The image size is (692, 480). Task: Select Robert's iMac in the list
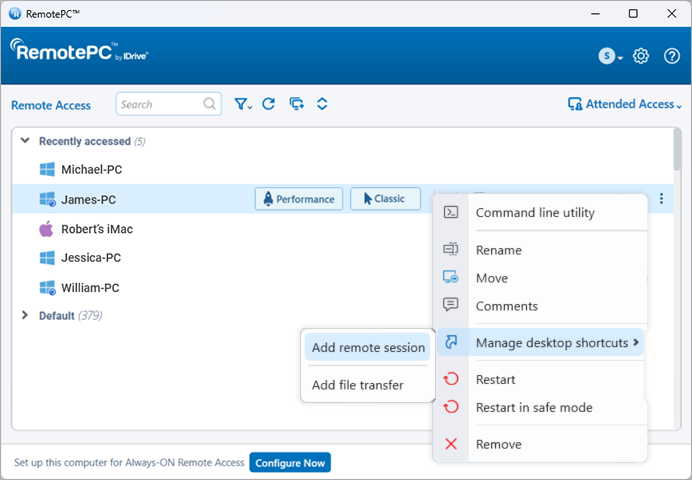(x=96, y=229)
